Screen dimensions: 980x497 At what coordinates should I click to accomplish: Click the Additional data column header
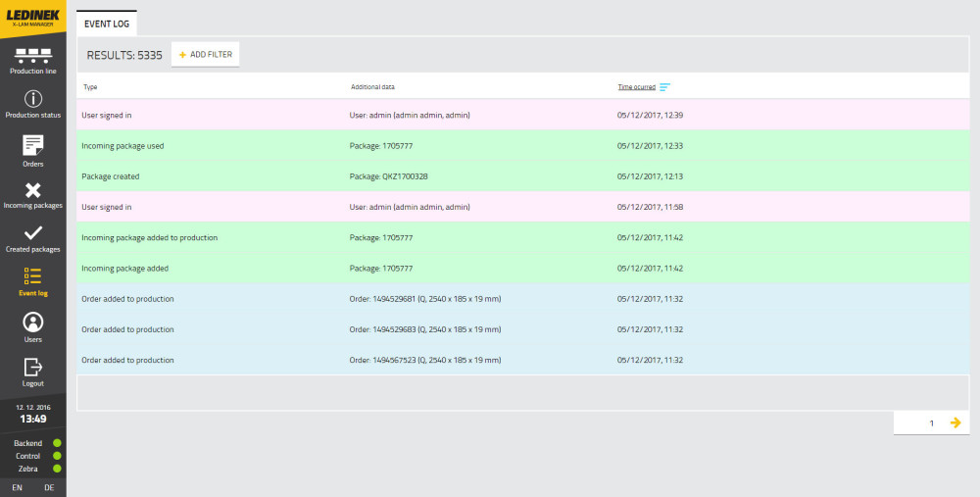pyautogui.click(x=372, y=87)
